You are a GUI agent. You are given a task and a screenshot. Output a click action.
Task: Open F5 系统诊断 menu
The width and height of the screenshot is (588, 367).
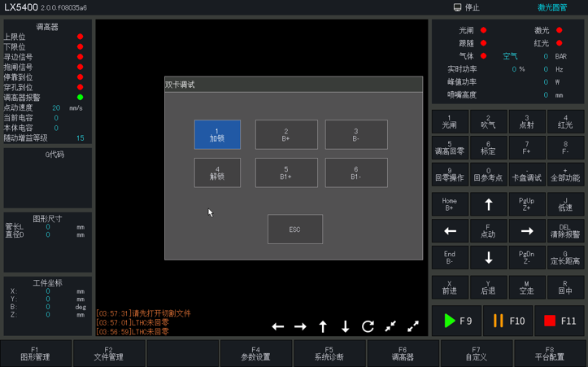coord(329,353)
